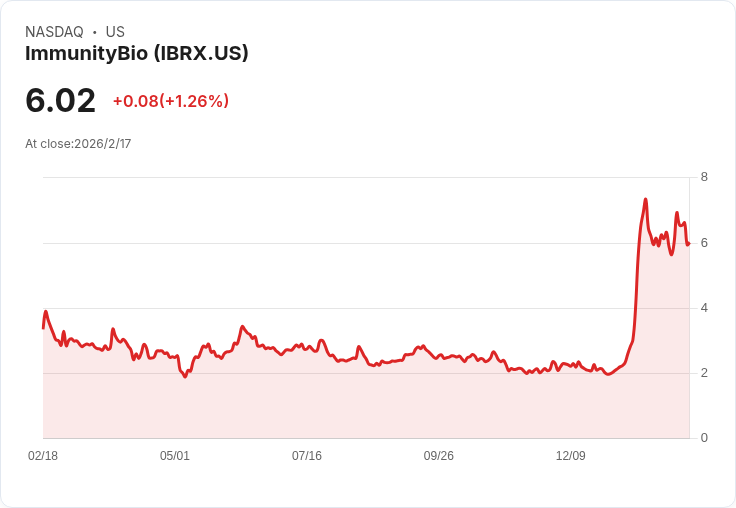This screenshot has height=508, width=736.
Task: Click the 4 label on the price axis
Action: (704, 308)
